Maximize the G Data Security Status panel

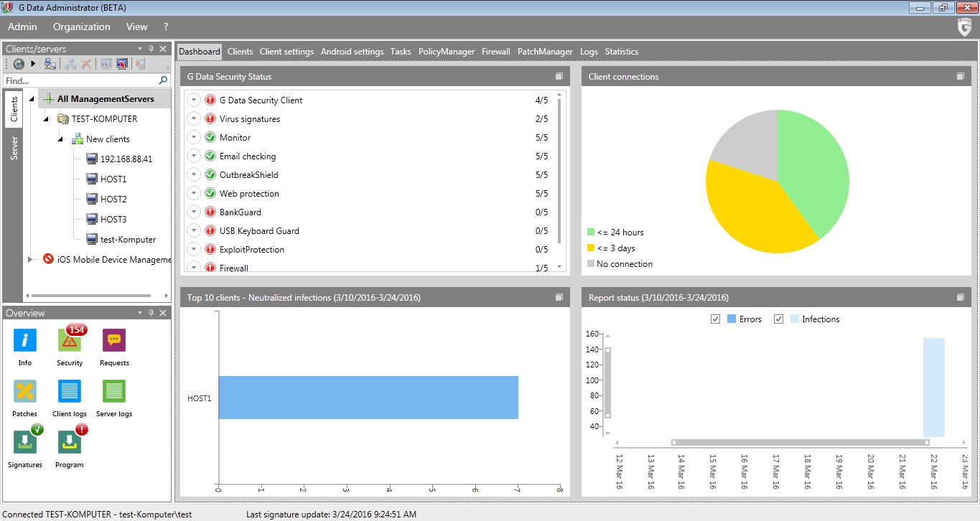click(x=559, y=76)
